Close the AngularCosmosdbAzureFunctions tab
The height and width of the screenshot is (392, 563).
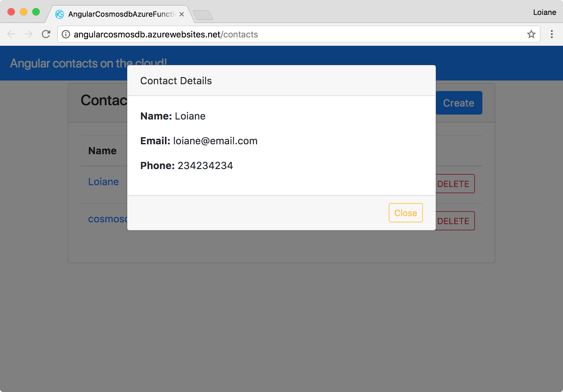(x=182, y=14)
